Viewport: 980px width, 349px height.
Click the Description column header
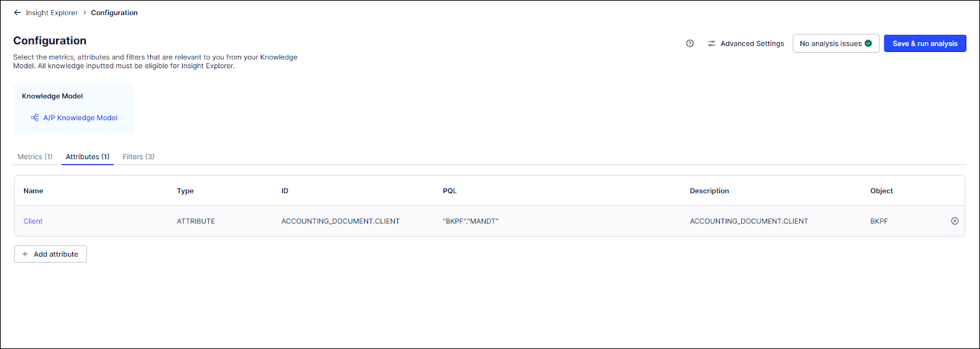709,191
